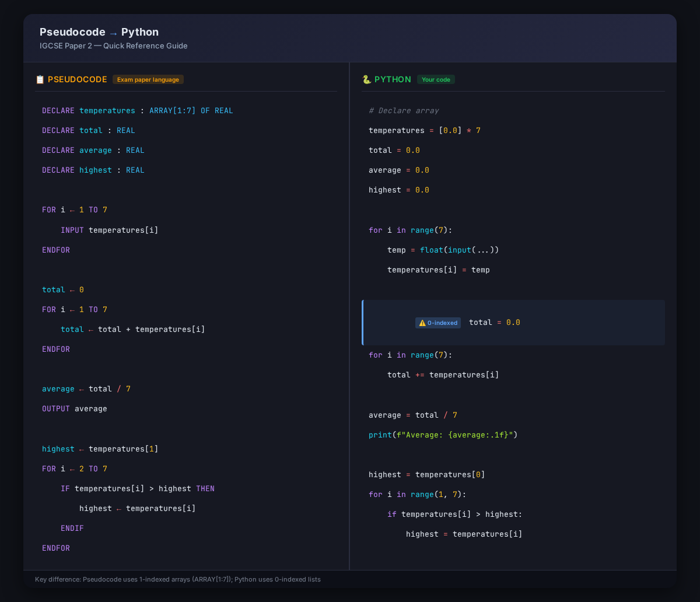Image resolution: width=700 pixels, height=602 pixels.
Task: Click the 'FOR i ← 2 TO 7' line
Action: pos(75,469)
